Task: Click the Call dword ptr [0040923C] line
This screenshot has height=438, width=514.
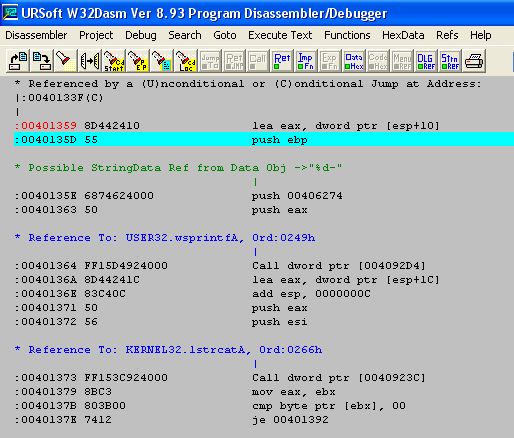Action: pyautogui.click(x=220, y=377)
